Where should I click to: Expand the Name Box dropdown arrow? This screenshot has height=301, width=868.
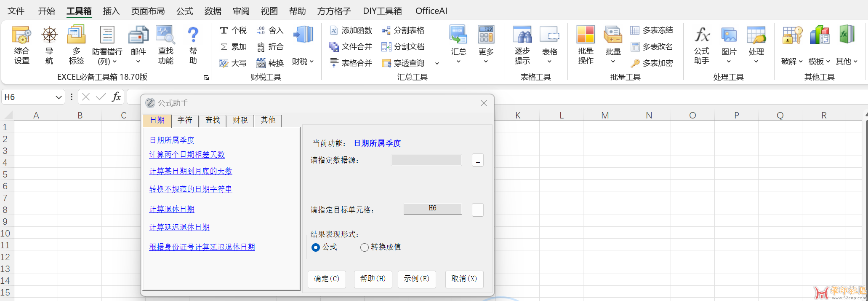[59, 97]
